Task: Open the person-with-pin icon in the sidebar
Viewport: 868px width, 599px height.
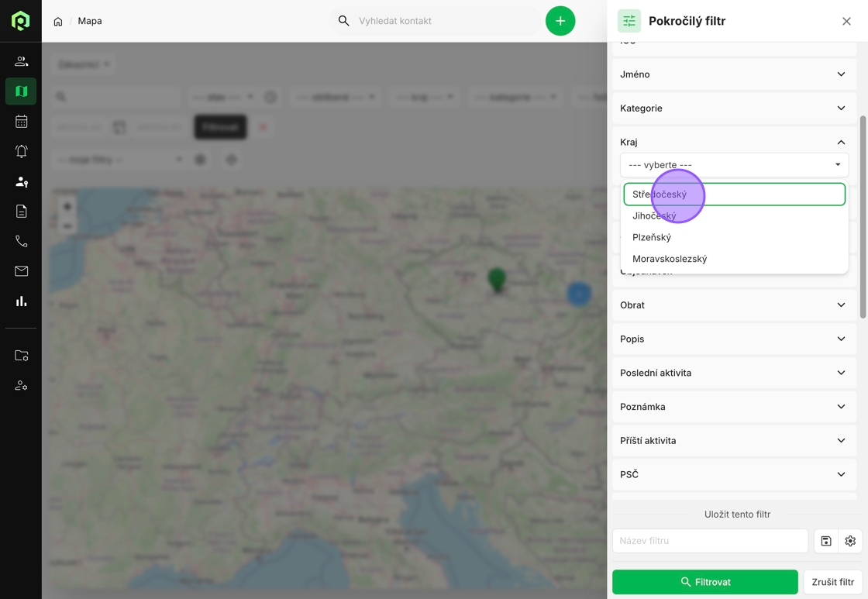Action: tap(21, 181)
